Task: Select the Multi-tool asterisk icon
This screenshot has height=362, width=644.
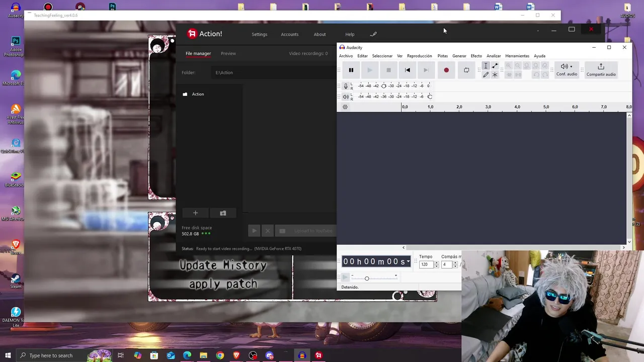Action: coord(495,74)
